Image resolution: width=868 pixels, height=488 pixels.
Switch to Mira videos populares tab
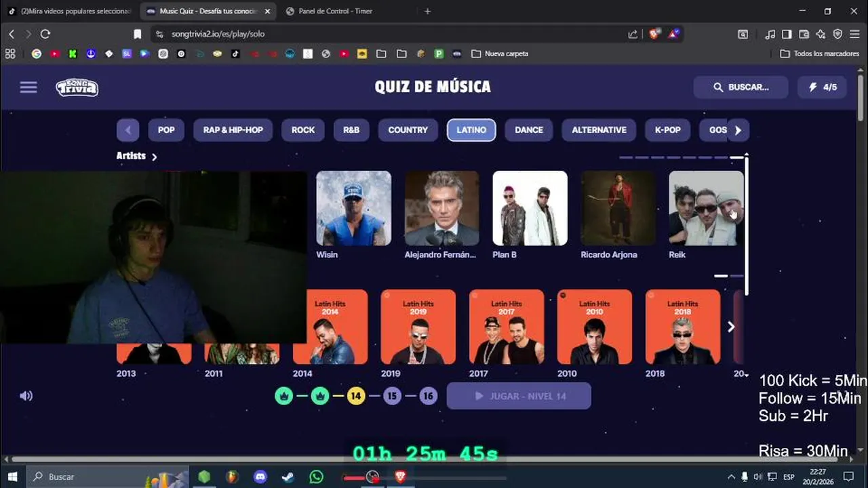(70, 12)
